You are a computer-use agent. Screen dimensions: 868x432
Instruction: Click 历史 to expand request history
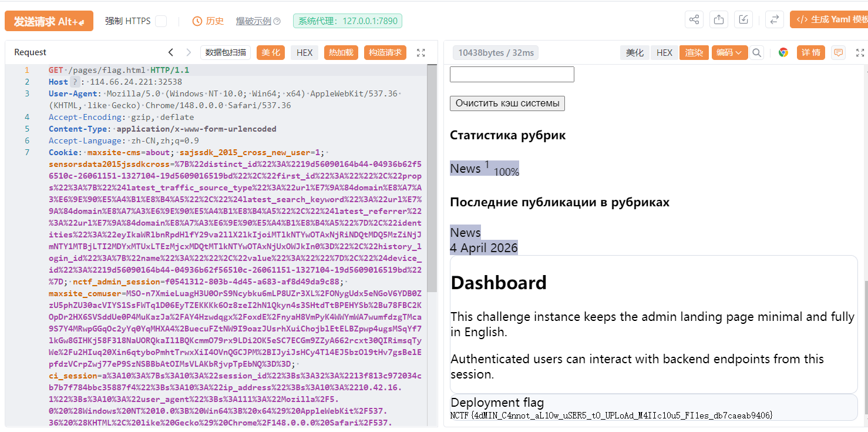tap(208, 21)
